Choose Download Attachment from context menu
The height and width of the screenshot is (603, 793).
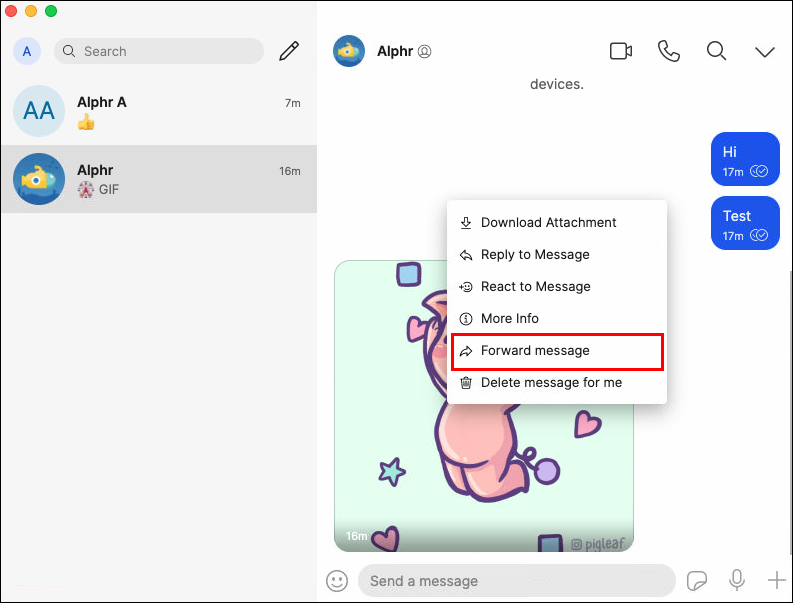point(556,223)
